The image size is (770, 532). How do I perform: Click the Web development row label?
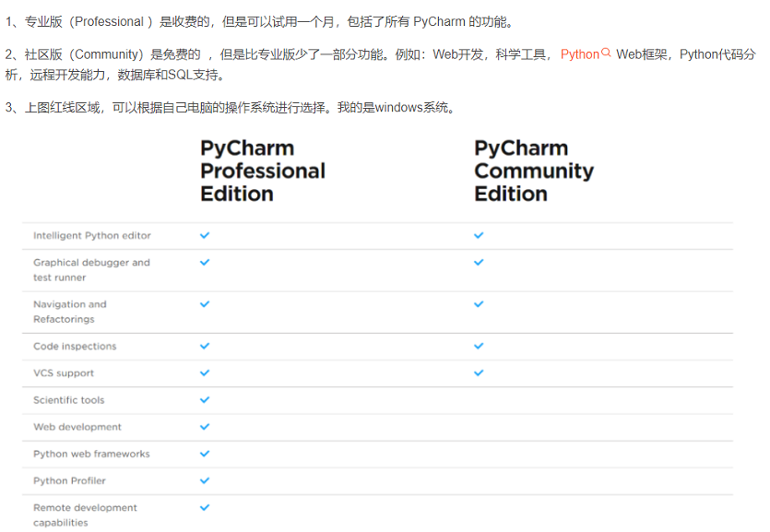[77, 428]
